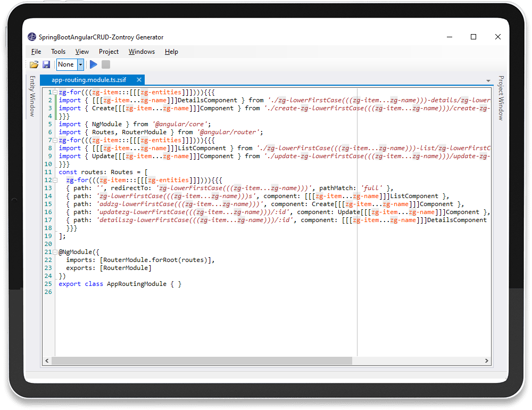532x410 pixels.
Task: Collapse the zg-for block at line 7
Action: pos(55,141)
